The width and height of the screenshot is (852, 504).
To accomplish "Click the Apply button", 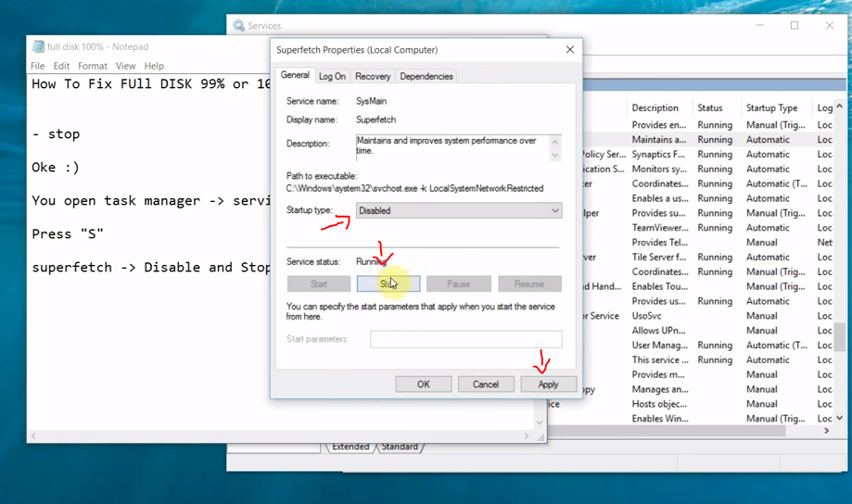I will coord(548,384).
